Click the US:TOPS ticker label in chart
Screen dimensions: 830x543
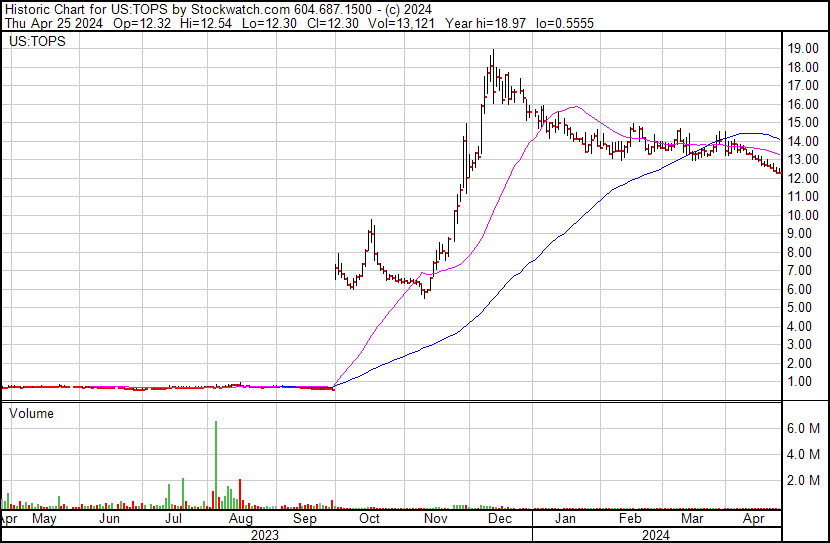pos(35,44)
